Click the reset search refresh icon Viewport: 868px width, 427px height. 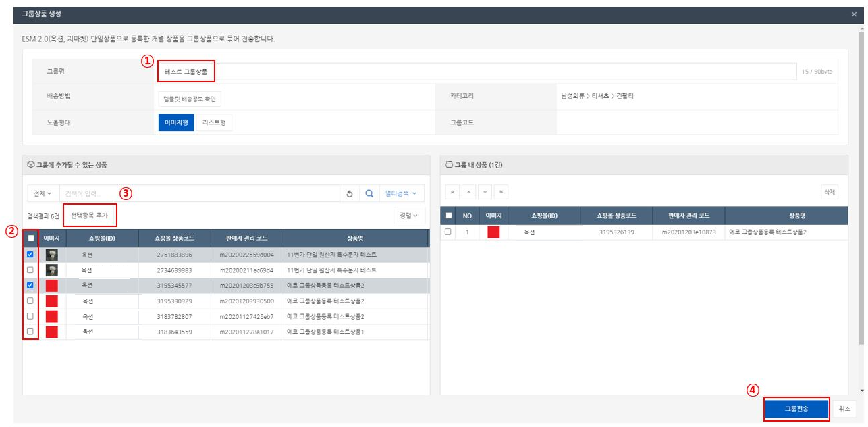coord(349,194)
